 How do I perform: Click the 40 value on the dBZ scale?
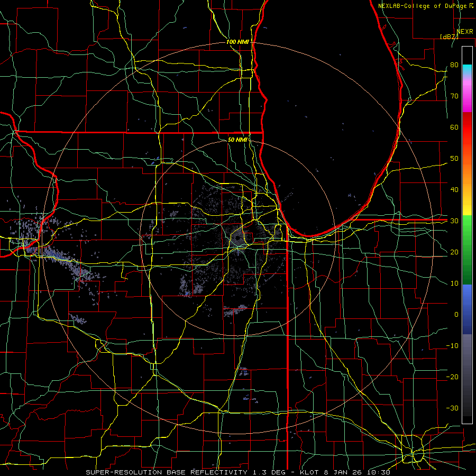coord(454,190)
